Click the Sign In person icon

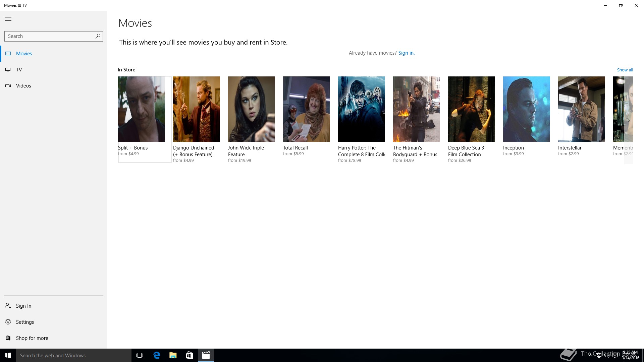(8, 306)
